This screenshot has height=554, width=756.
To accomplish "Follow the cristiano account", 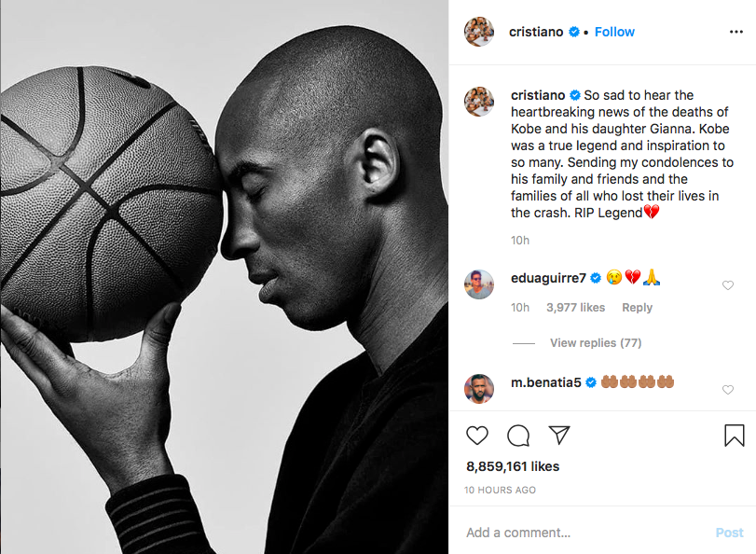I will 614,32.
